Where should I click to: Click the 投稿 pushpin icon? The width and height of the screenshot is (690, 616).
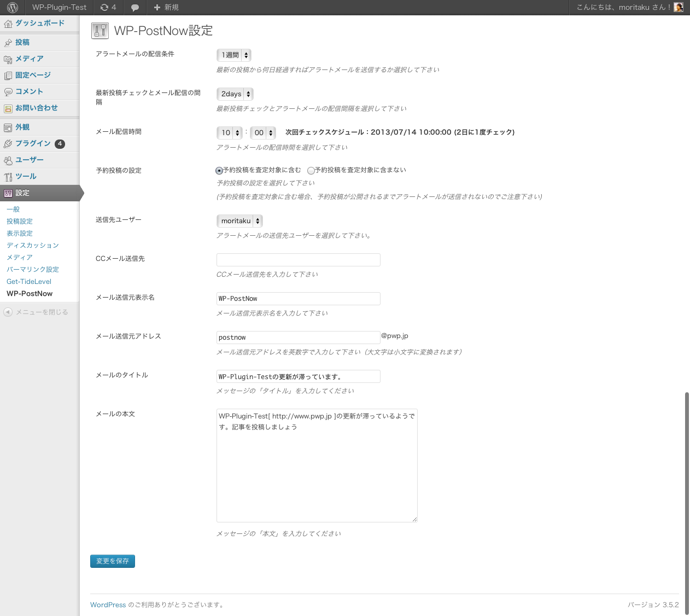[8, 43]
